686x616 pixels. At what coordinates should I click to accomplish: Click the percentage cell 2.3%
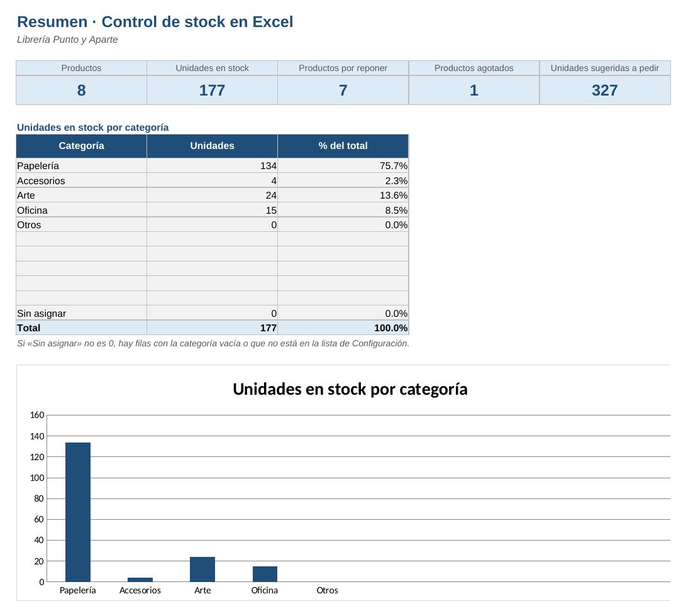click(x=343, y=180)
